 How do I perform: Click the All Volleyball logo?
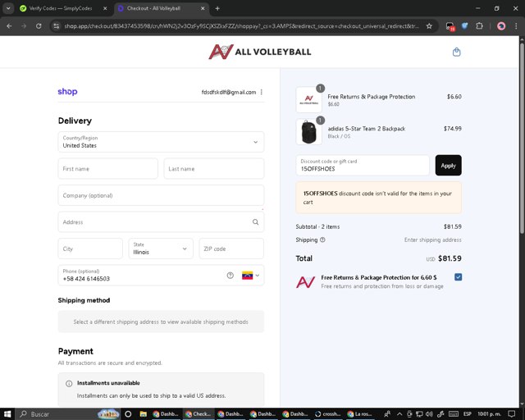[x=260, y=52]
